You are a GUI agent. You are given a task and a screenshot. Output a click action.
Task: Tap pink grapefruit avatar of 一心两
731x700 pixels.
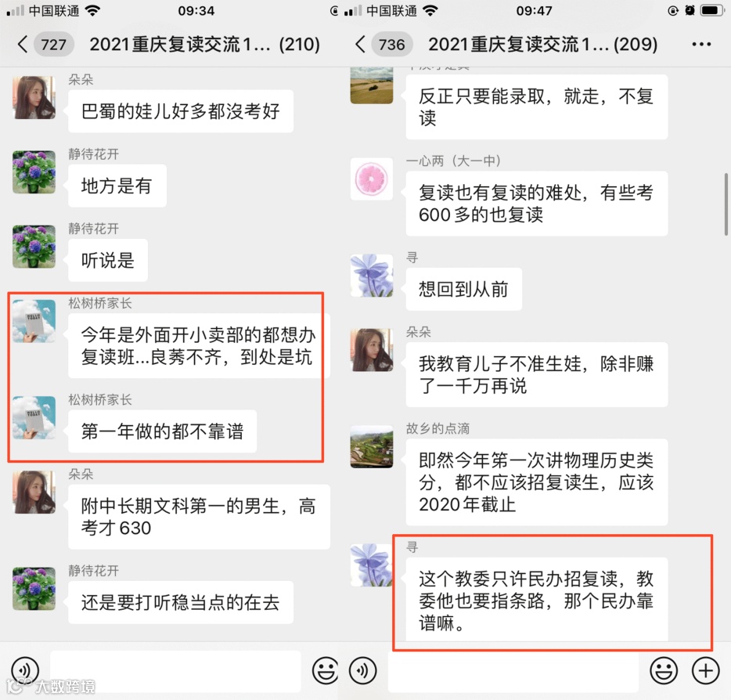click(372, 179)
